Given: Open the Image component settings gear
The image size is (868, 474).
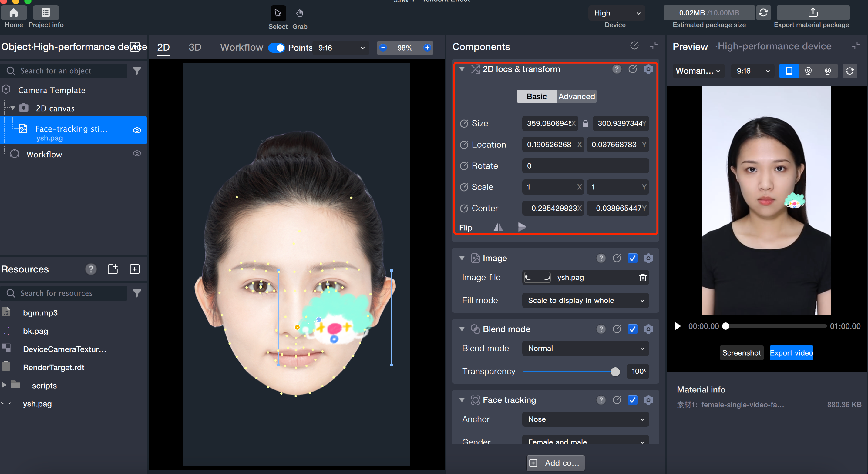Looking at the screenshot, I should (x=648, y=258).
